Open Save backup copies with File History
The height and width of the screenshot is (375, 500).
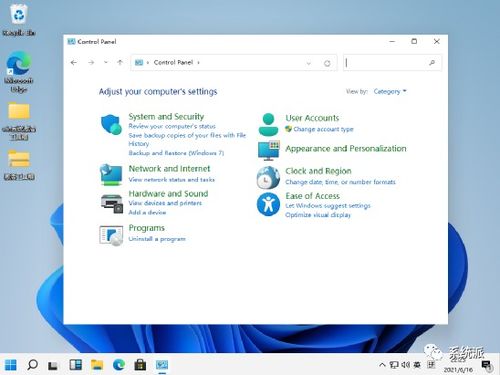(x=187, y=139)
